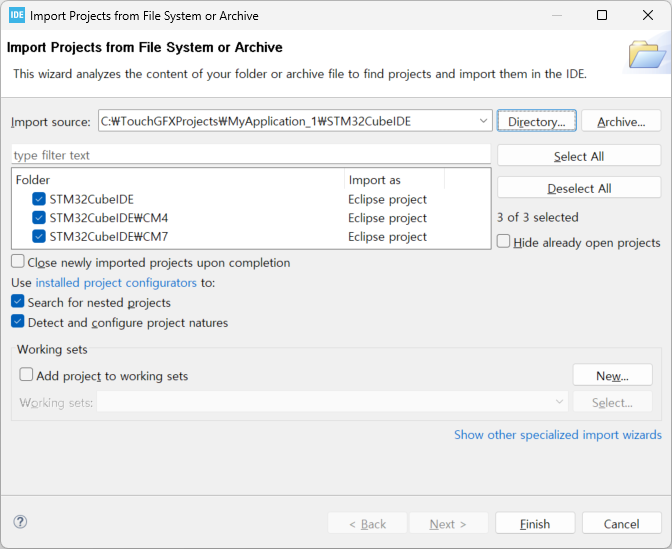Click the IDE logo in title bar
Screen dimensions: 672x549
(x=17, y=15)
